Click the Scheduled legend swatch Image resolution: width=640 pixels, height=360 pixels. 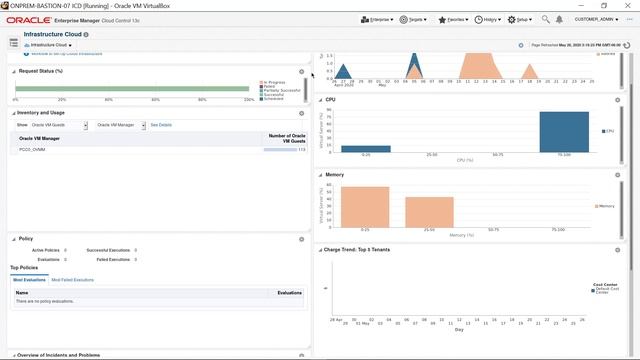tap(261, 99)
